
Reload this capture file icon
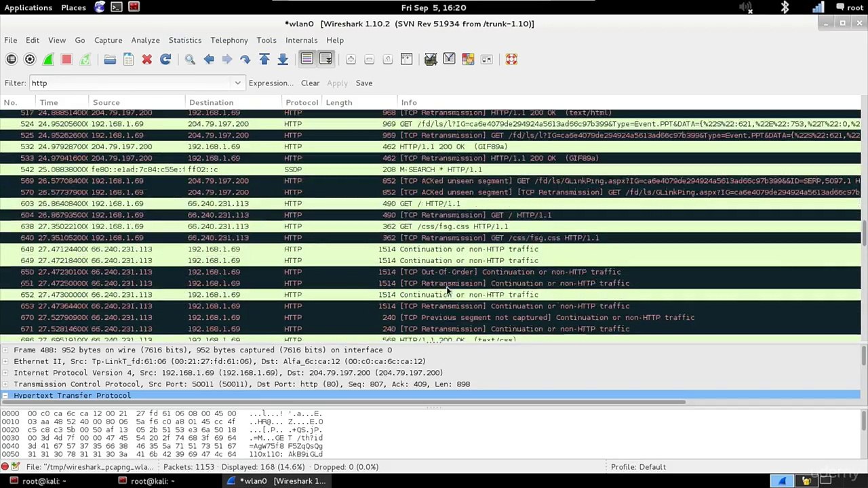point(165,60)
